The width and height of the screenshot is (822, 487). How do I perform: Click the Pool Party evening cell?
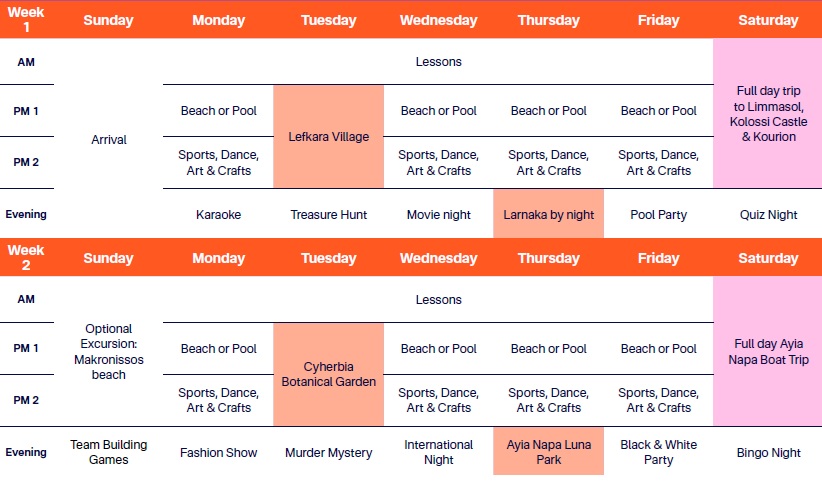pyautogui.click(x=658, y=214)
